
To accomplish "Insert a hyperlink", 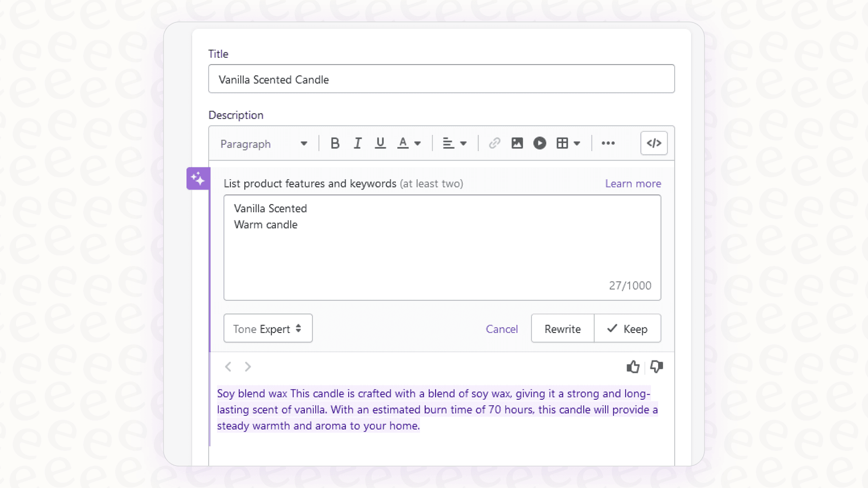I will [x=494, y=143].
